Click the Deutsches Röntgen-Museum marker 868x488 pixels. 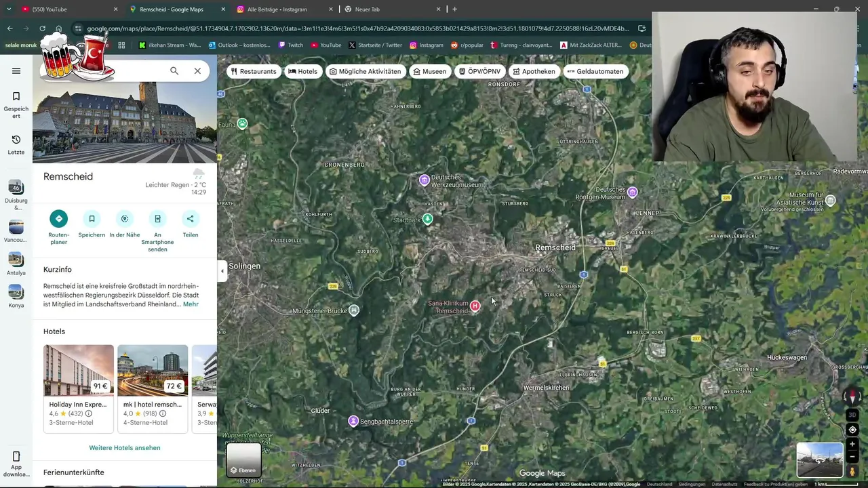click(633, 192)
